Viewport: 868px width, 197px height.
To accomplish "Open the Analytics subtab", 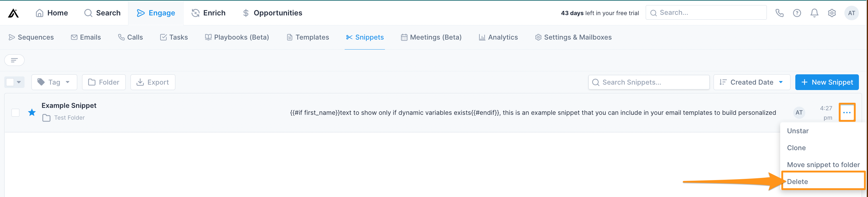I will click(499, 37).
